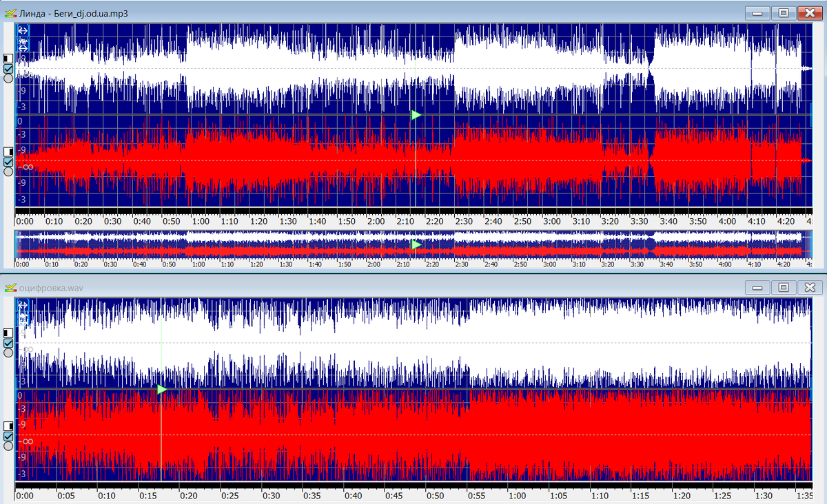The image size is (827, 504).
Task: Click overview waveform strip in mp3 window
Action: 413,245
